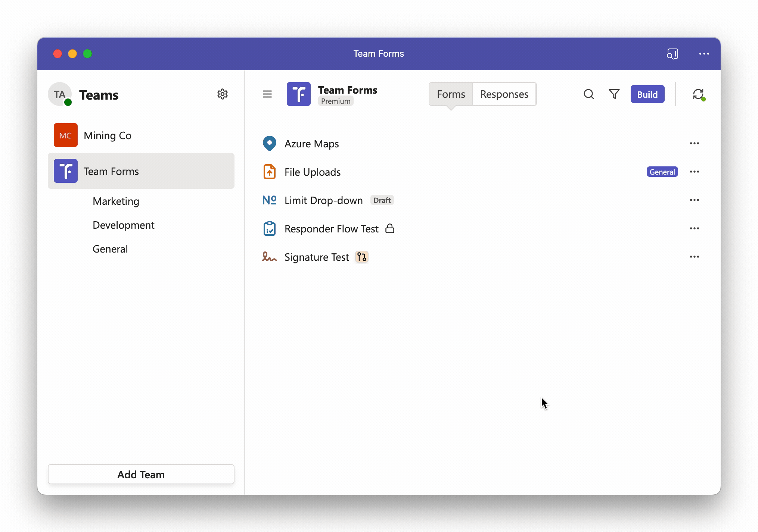This screenshot has width=758, height=532.
Task: Open the search icon in toolbar
Action: tap(588, 94)
